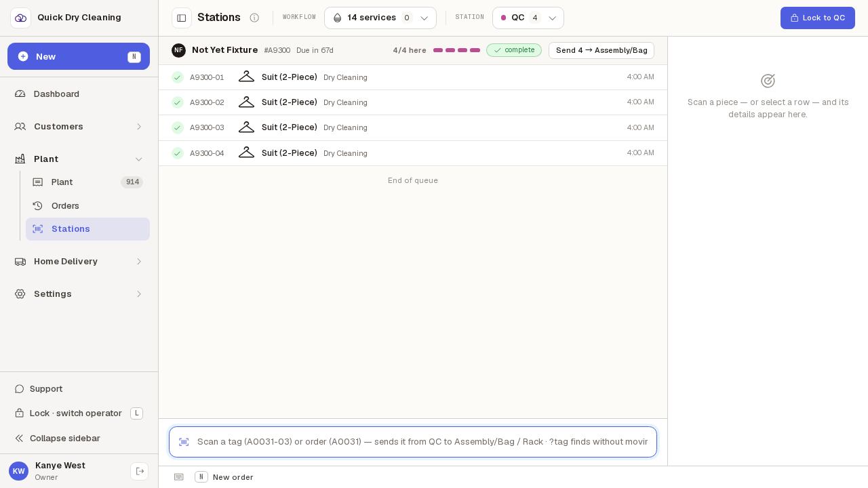Screen dimensions: 868x488
Task: Click the Due in 67d label
Action: tap(315, 50)
